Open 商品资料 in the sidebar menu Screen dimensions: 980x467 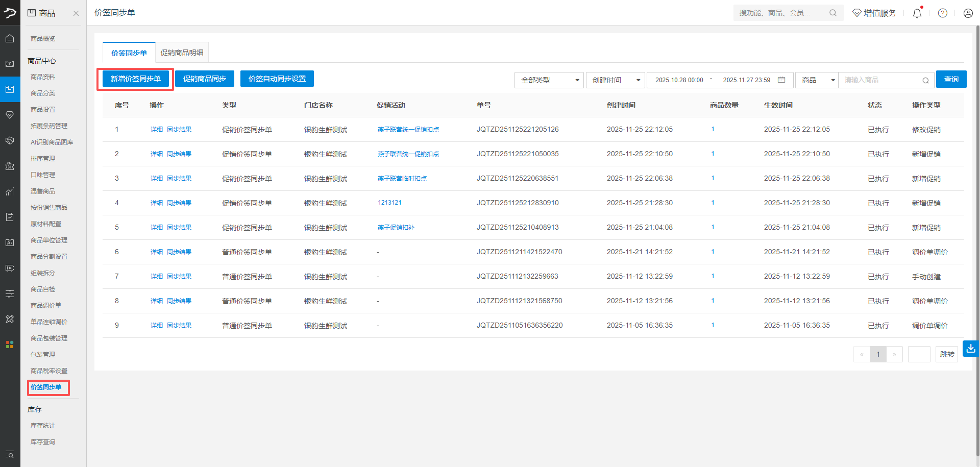(43, 77)
